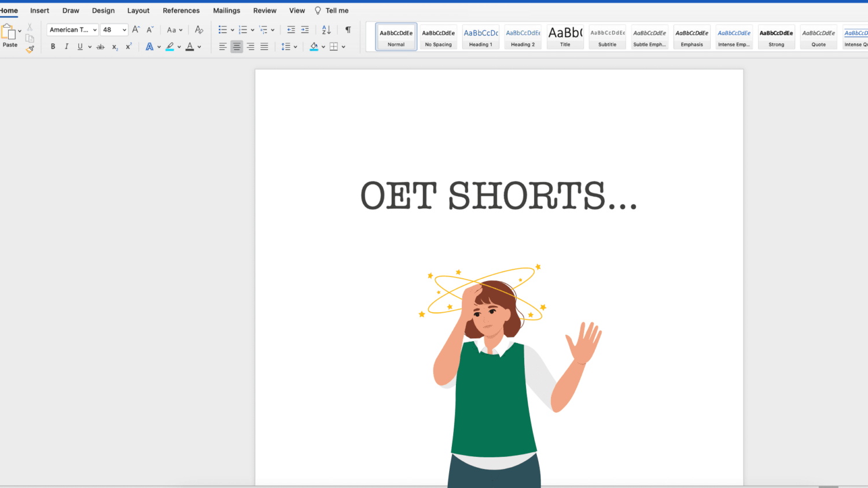
Task: Apply the text highlight color
Action: [170, 47]
